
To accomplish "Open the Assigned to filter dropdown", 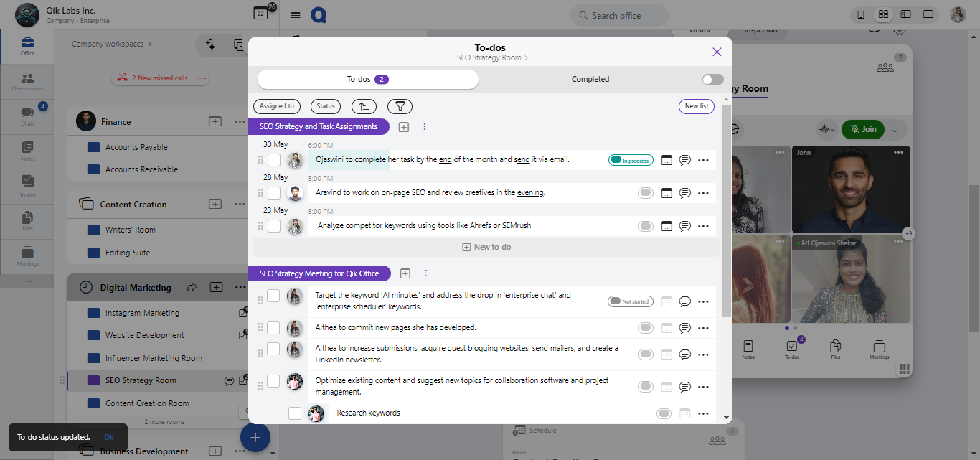I will (x=277, y=106).
